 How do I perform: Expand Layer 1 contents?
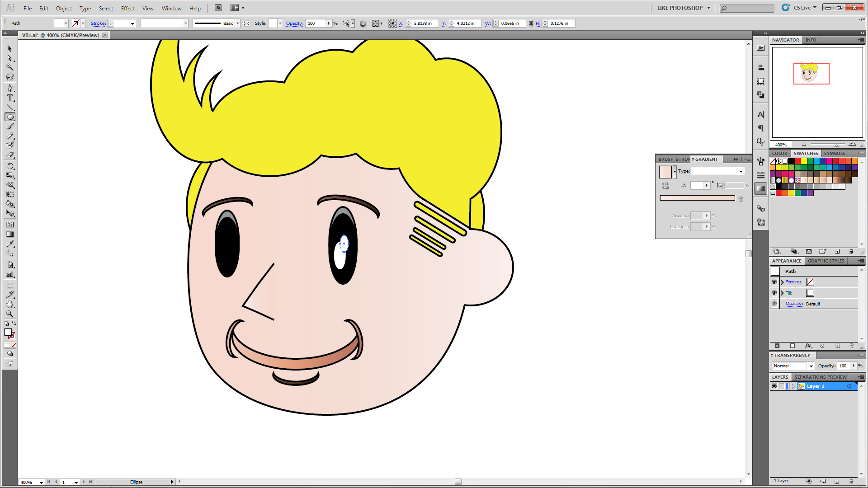(x=793, y=386)
